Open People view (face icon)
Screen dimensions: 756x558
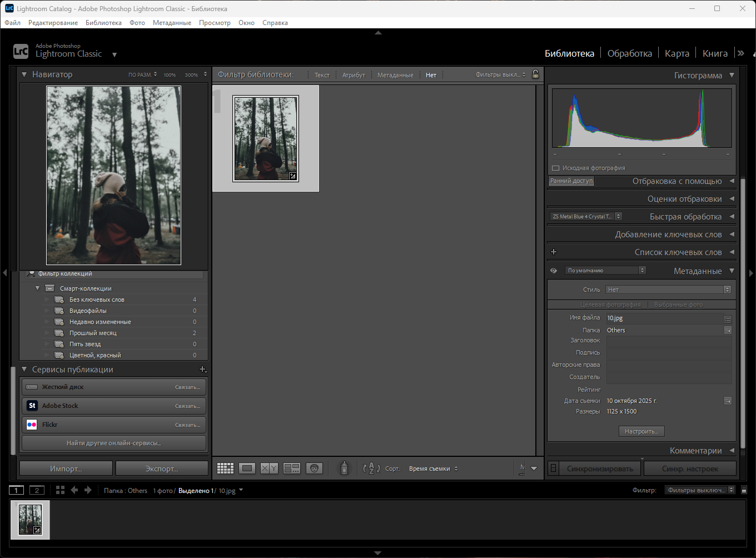tap(314, 469)
